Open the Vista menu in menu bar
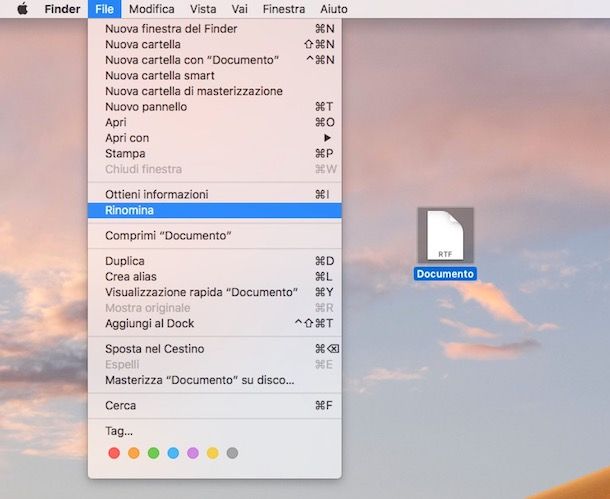This screenshot has height=499, width=610. 203,9
